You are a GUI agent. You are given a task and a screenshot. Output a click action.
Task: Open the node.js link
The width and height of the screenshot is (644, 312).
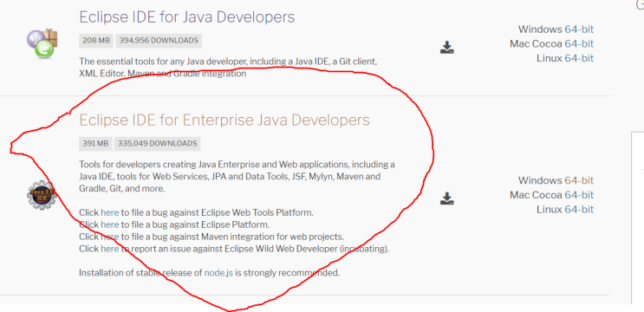pyautogui.click(x=218, y=273)
